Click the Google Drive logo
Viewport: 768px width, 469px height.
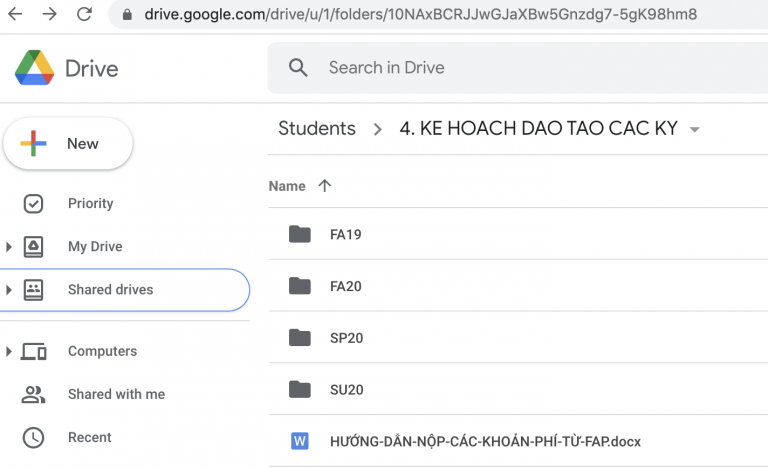34,68
